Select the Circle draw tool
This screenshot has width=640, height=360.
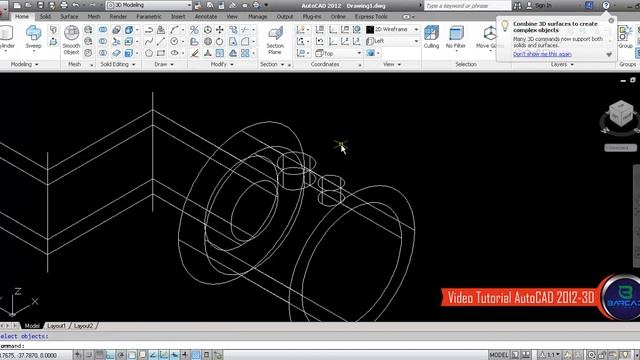[175, 41]
